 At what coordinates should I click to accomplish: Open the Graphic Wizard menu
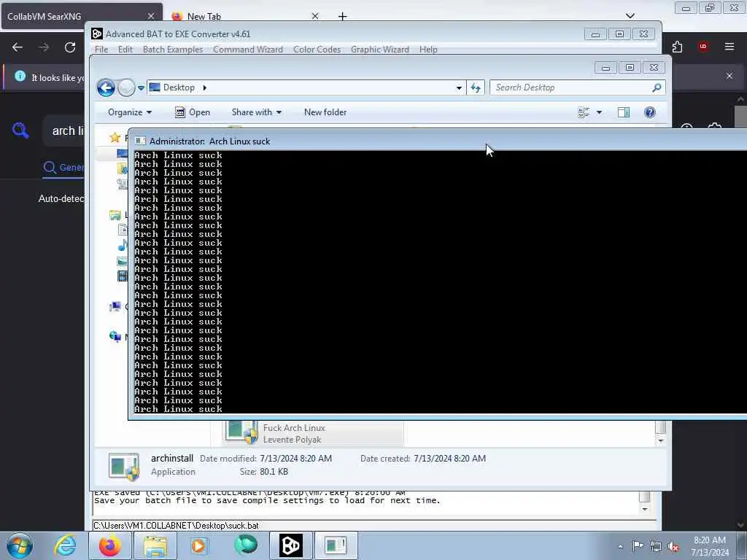379,50
